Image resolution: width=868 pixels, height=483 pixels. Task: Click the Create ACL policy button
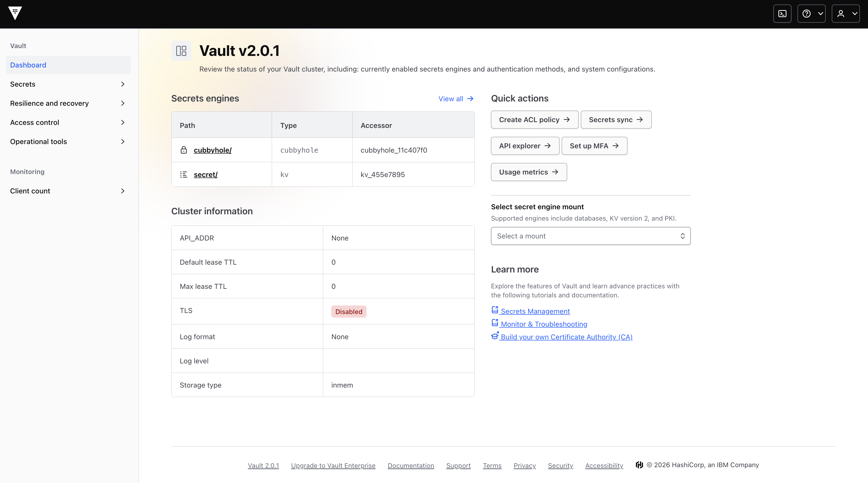534,120
